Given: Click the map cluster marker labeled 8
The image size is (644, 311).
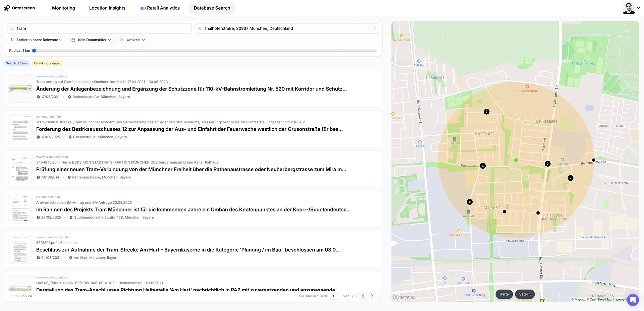Looking at the screenshot, I should pos(470,202).
